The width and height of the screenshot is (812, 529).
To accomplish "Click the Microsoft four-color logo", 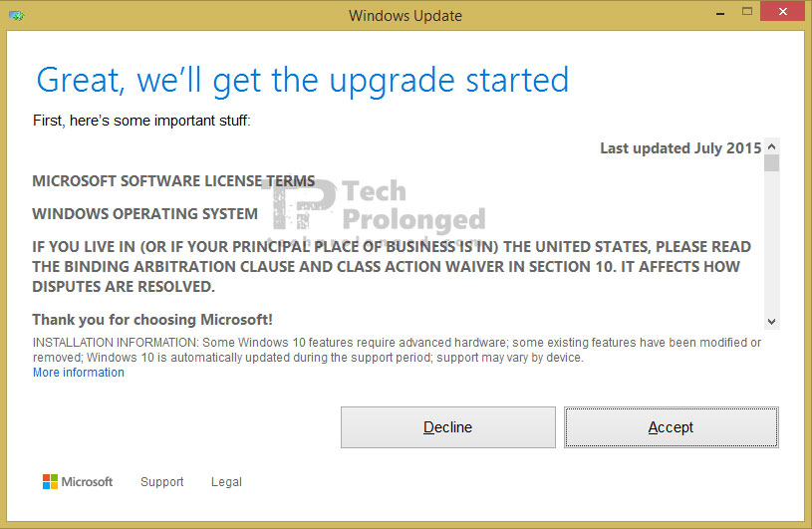I will [x=50, y=481].
